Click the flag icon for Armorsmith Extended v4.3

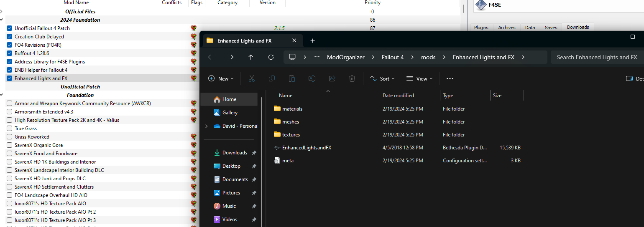194,112
